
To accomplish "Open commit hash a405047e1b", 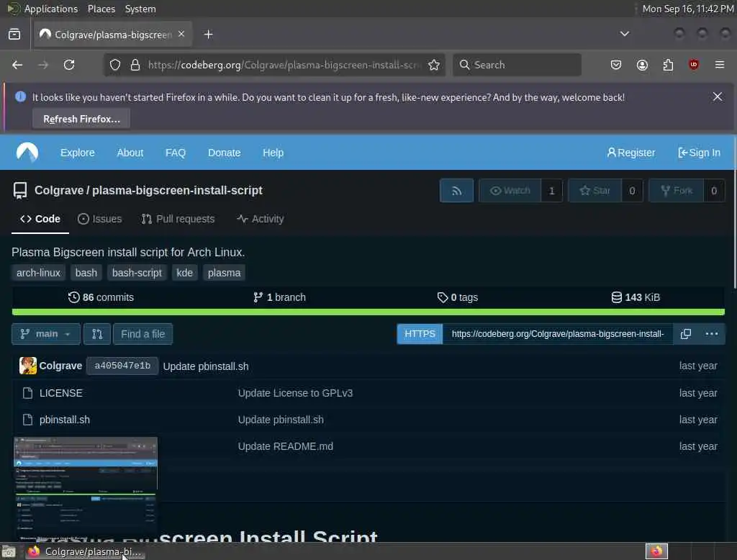I will point(122,366).
